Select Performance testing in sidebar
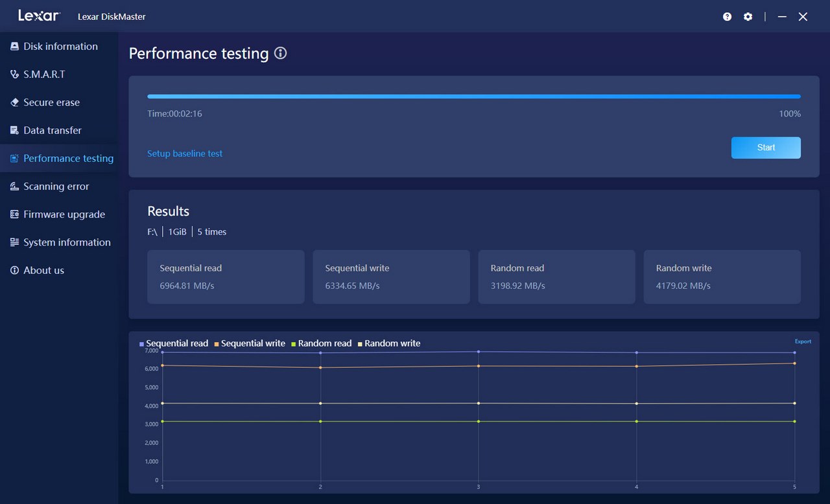This screenshot has height=504, width=830. 59,158
